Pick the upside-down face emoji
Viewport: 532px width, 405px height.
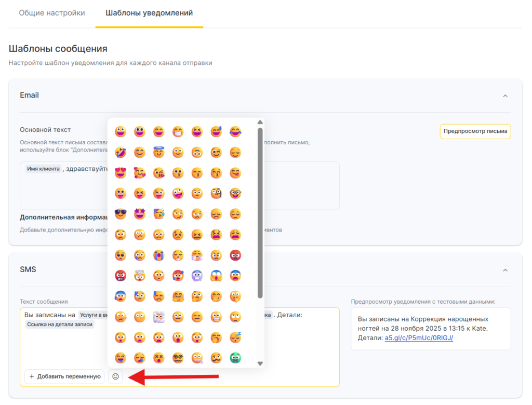tap(197, 153)
